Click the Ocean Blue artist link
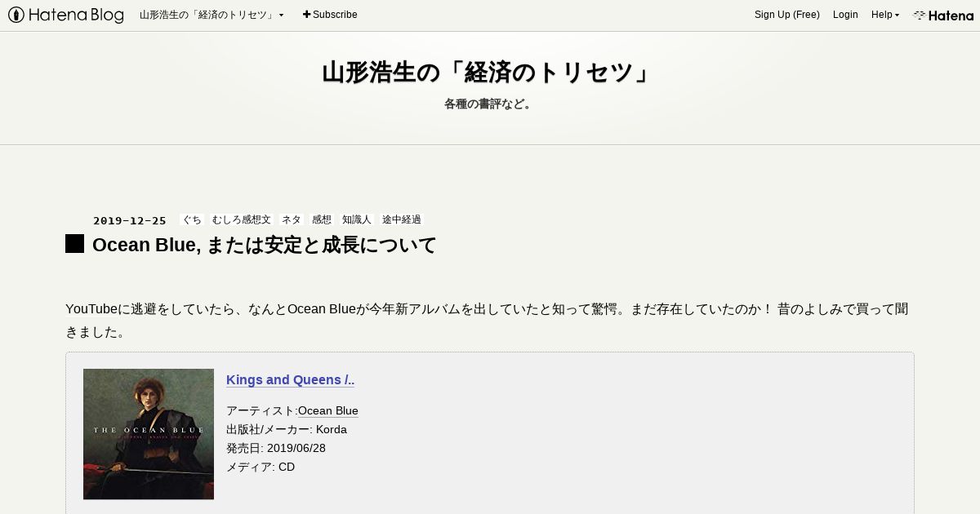Screen dimensions: 980x514 [328, 410]
